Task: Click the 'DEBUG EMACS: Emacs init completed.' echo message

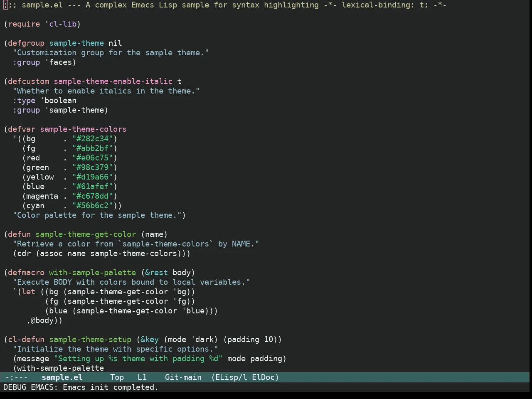Action: pos(81,387)
